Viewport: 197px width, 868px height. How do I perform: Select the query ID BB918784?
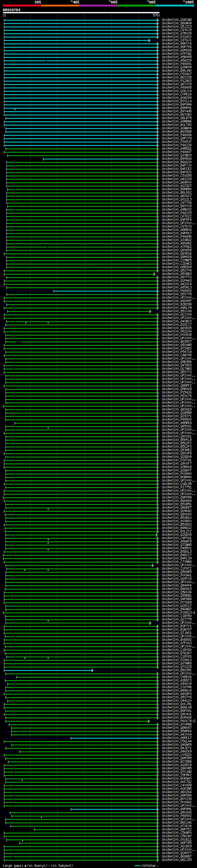[x=11, y=10]
